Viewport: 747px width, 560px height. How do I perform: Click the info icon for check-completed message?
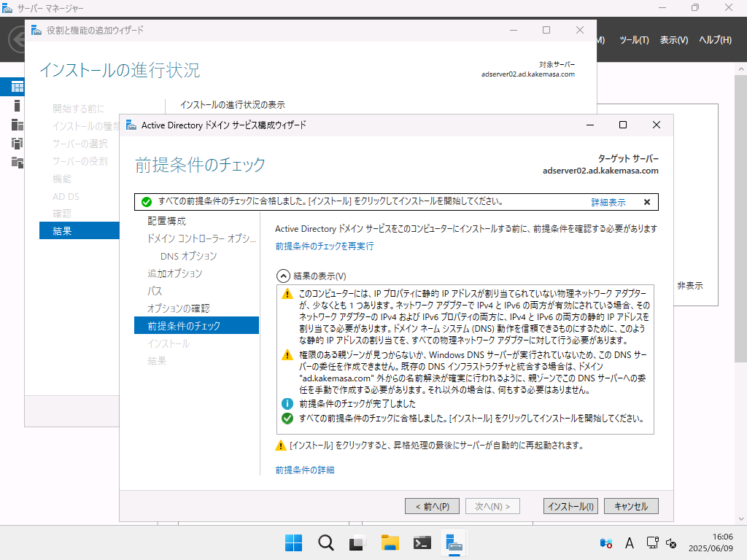click(287, 404)
